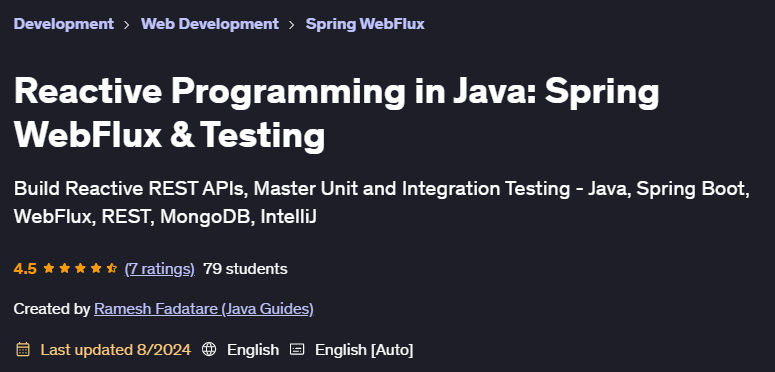Image resolution: width=775 pixels, height=372 pixels.
Task: Click the chevron after Development breadcrumb
Action: coord(127,24)
